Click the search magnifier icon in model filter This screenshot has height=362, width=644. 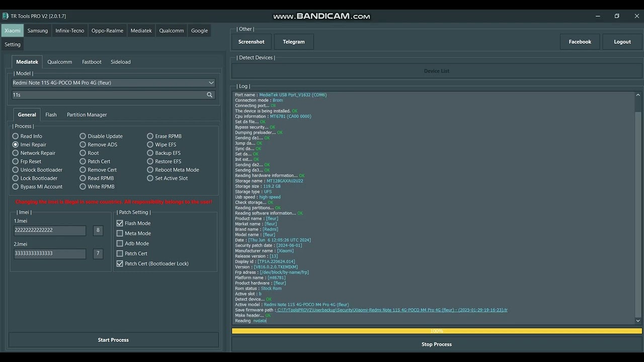pos(209,95)
